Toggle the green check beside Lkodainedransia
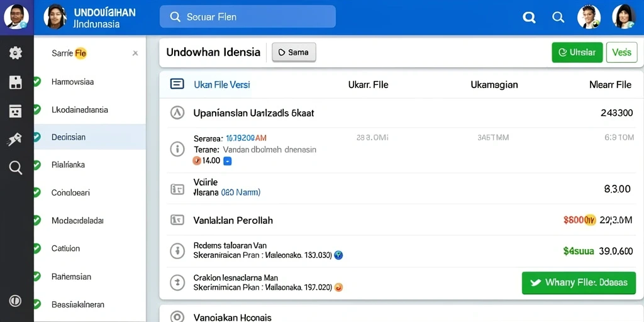This screenshot has height=322, width=644. 36,109
